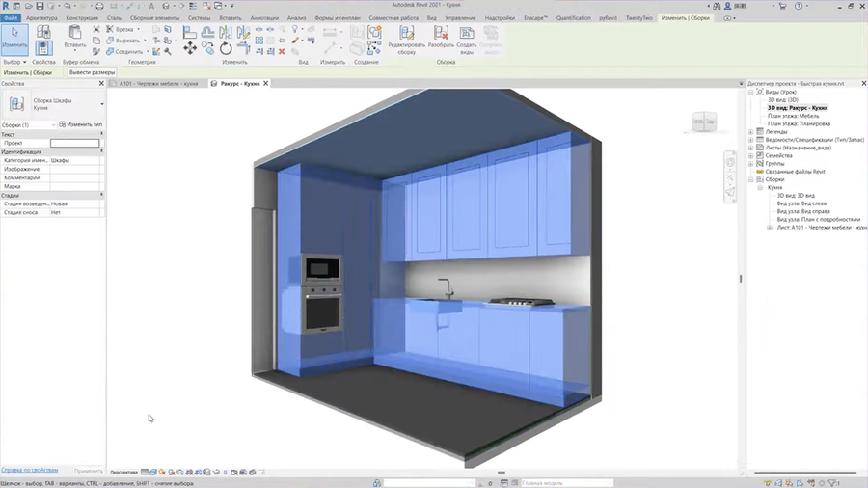The image size is (868, 488).
Task: Click the Properties palette icon in ribbon
Action: pyautogui.click(x=43, y=48)
